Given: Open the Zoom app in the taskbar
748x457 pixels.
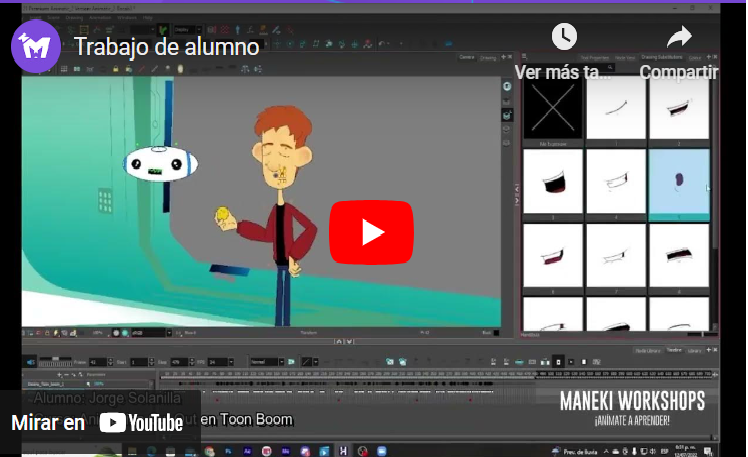Looking at the screenshot, I should point(382,451).
